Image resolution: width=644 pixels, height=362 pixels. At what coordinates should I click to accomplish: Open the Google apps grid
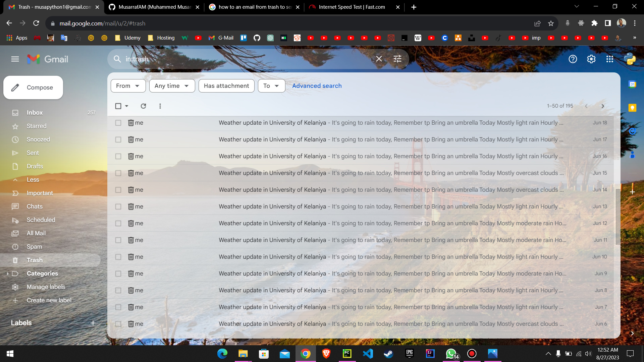pyautogui.click(x=610, y=59)
